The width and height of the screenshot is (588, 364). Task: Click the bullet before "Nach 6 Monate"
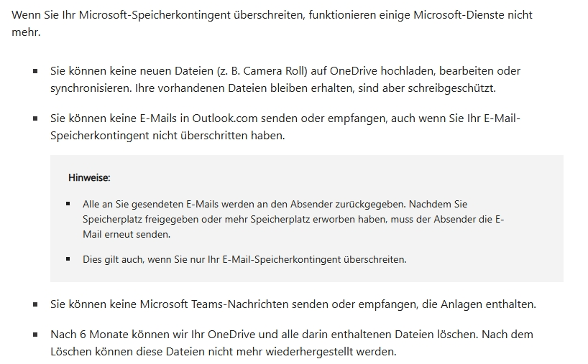tap(35, 335)
